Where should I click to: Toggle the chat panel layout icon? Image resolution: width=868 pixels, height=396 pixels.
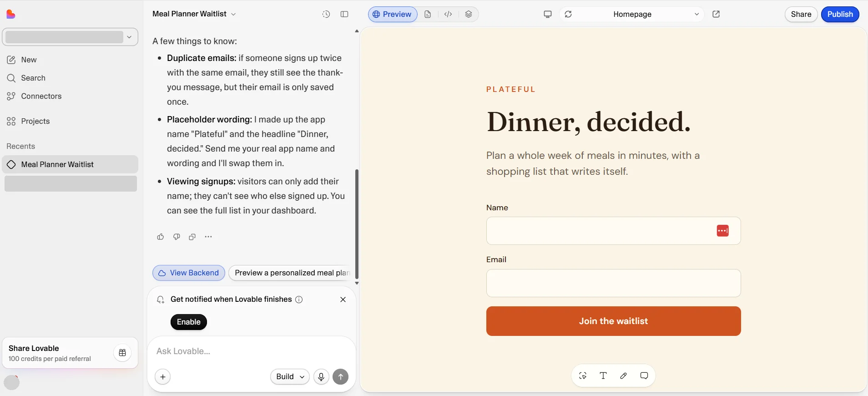coord(344,14)
